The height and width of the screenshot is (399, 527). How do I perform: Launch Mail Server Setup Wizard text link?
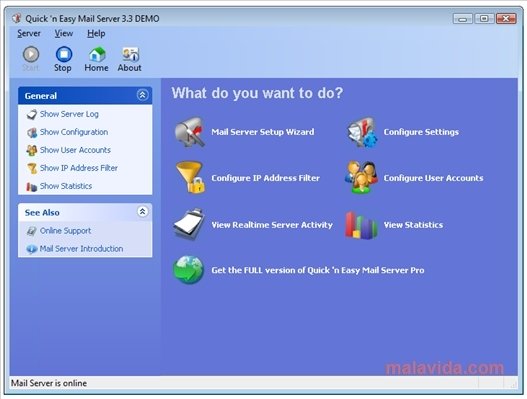point(263,132)
